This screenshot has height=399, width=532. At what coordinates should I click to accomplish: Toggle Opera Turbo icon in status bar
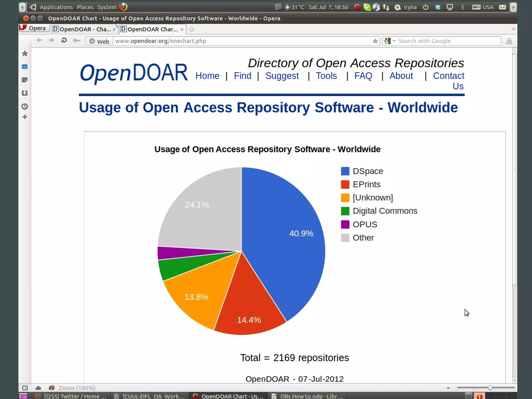click(x=51, y=388)
